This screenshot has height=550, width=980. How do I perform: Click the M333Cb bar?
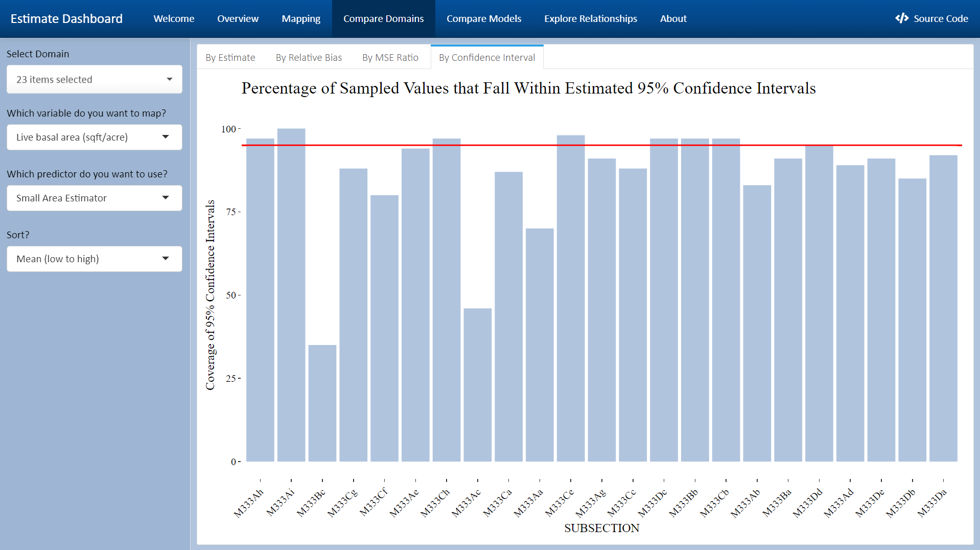[726, 300]
